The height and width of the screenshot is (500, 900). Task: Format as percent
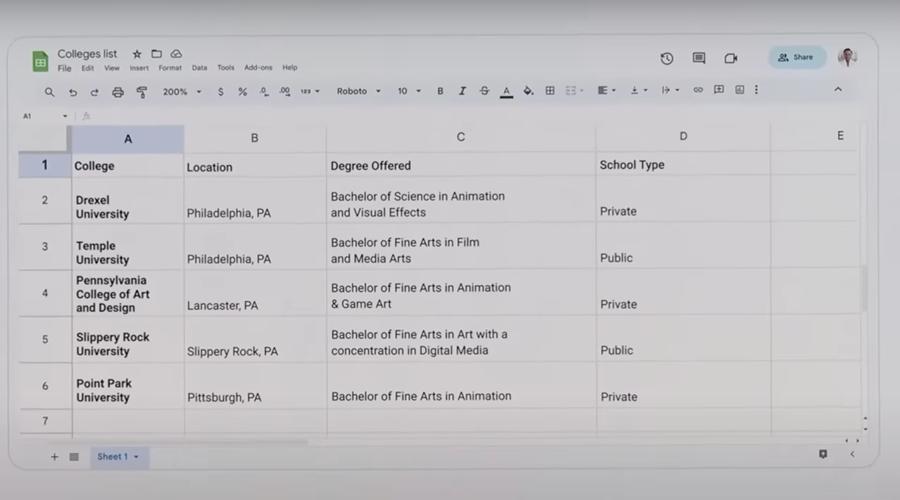[242, 92]
